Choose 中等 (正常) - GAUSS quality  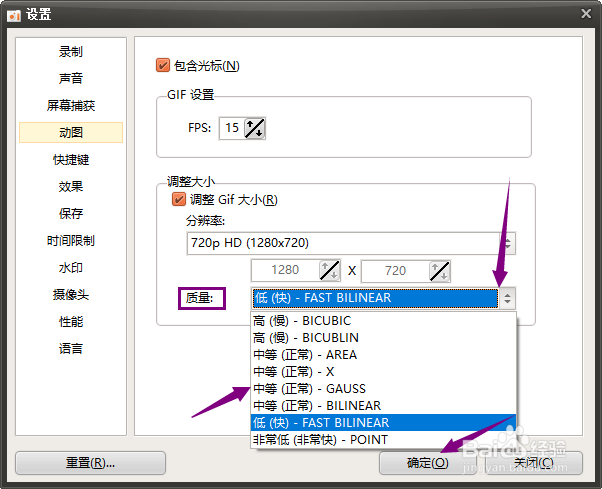[383, 388]
